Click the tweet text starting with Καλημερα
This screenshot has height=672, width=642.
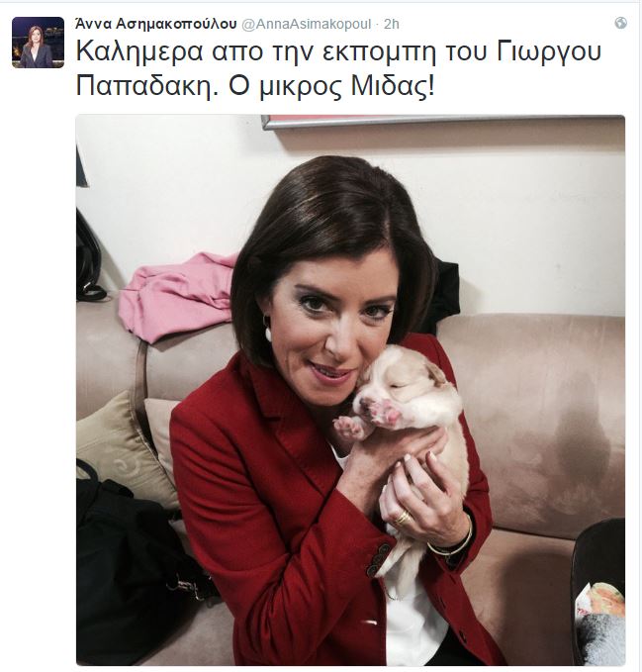pyautogui.click(x=338, y=69)
